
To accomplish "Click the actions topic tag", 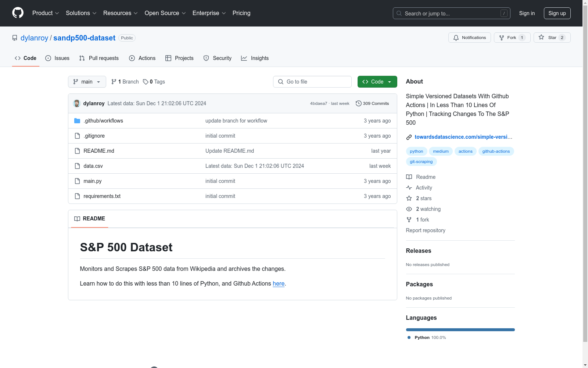I will click(x=465, y=151).
